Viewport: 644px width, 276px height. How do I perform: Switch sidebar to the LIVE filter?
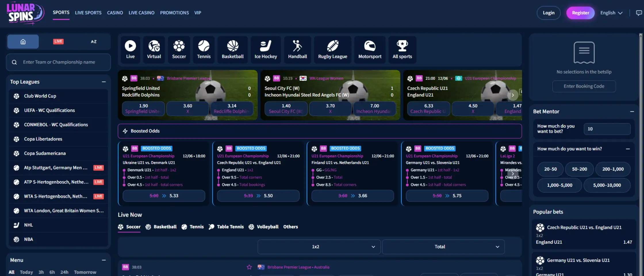[x=58, y=41]
